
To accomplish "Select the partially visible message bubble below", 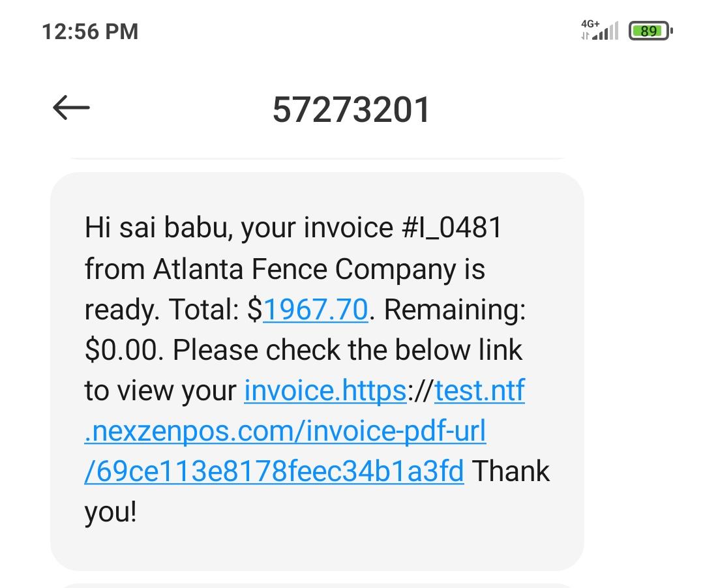I will point(317,585).
